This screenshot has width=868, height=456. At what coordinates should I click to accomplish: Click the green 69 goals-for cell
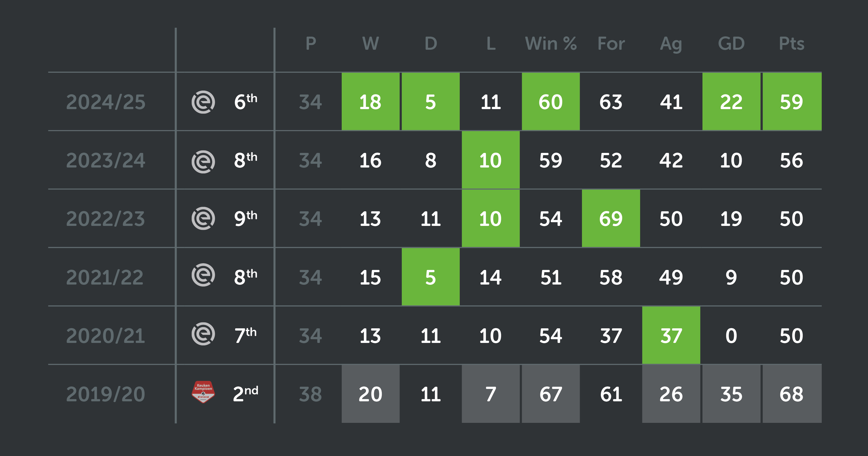tap(611, 218)
